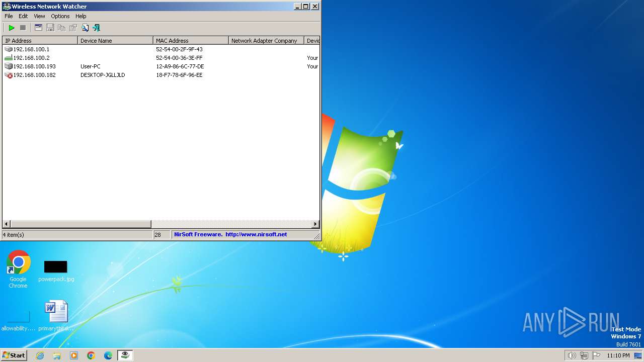Click the Wireless Network Watcher title bar icon
Image resolution: width=644 pixels, height=362 pixels.
tap(7, 7)
